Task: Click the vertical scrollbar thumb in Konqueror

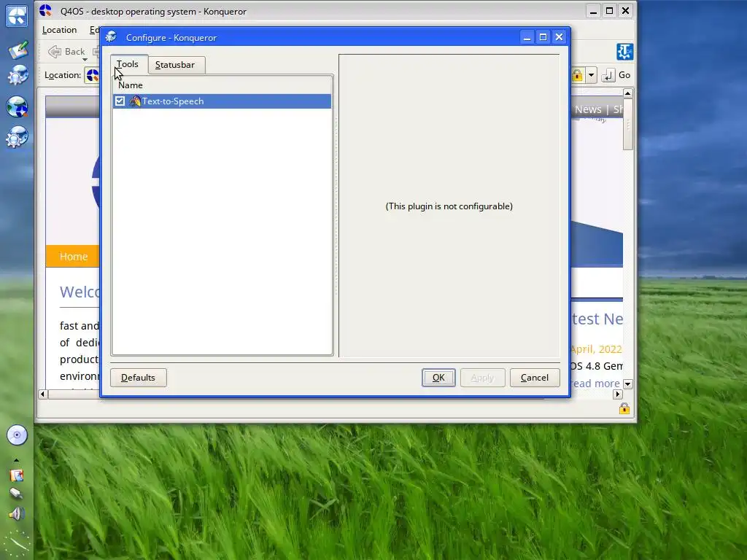Action: pos(628,125)
